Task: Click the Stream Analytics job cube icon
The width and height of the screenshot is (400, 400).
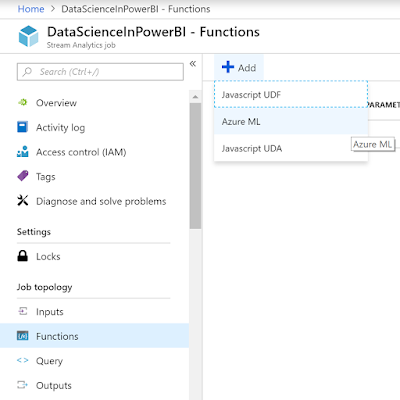Action: point(28,36)
